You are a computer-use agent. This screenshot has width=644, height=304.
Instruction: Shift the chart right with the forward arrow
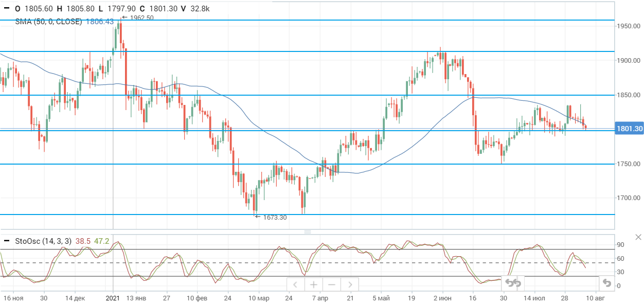pyautogui.click(x=349, y=284)
